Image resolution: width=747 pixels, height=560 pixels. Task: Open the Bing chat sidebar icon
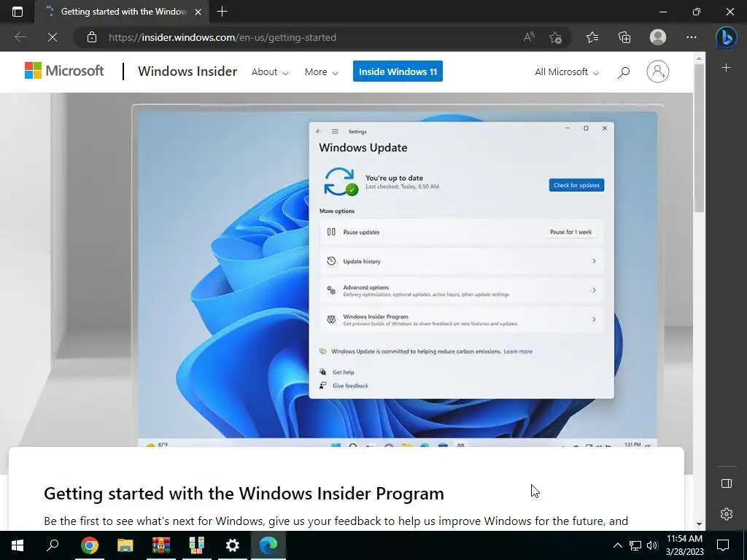point(726,37)
